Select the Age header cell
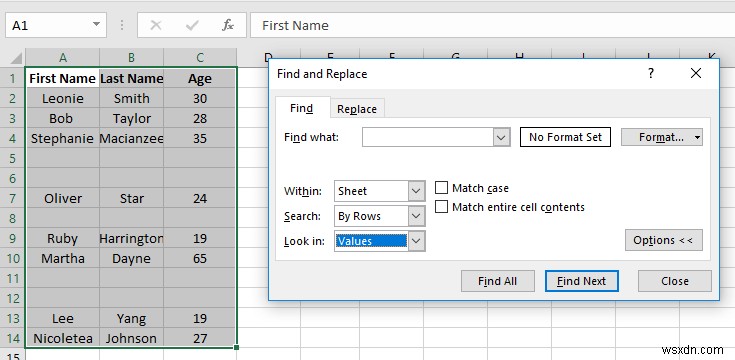 point(200,78)
